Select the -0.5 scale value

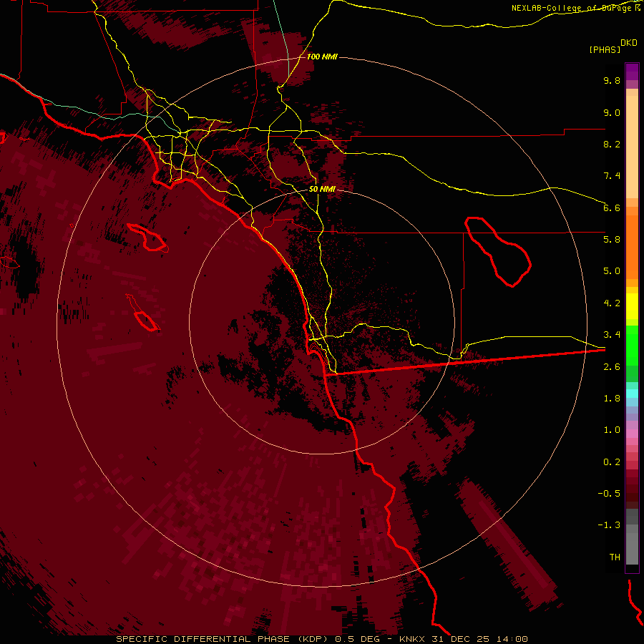(609, 494)
